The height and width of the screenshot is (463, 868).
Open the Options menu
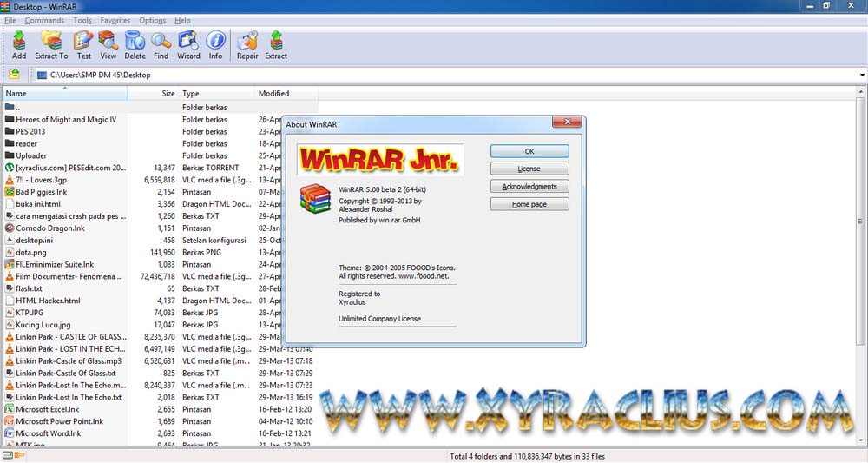point(152,21)
